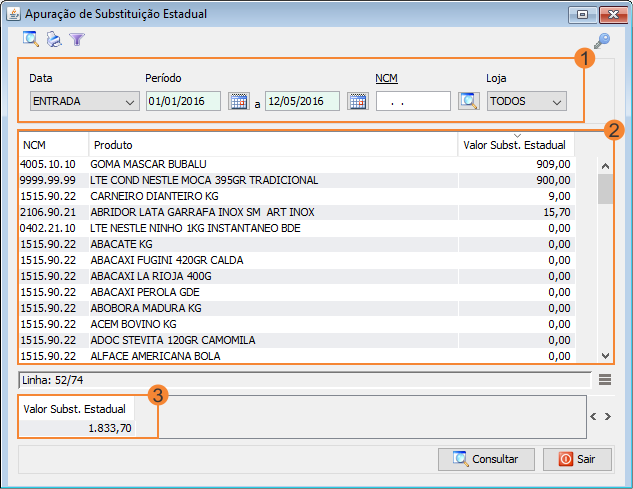Sort by Valor Subst. Estadual column header

tap(516, 145)
